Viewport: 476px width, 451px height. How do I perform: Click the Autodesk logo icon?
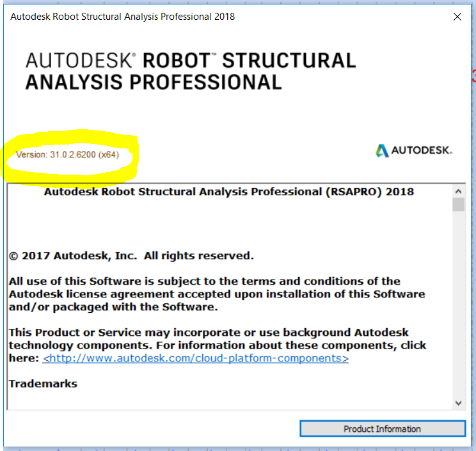pos(382,150)
